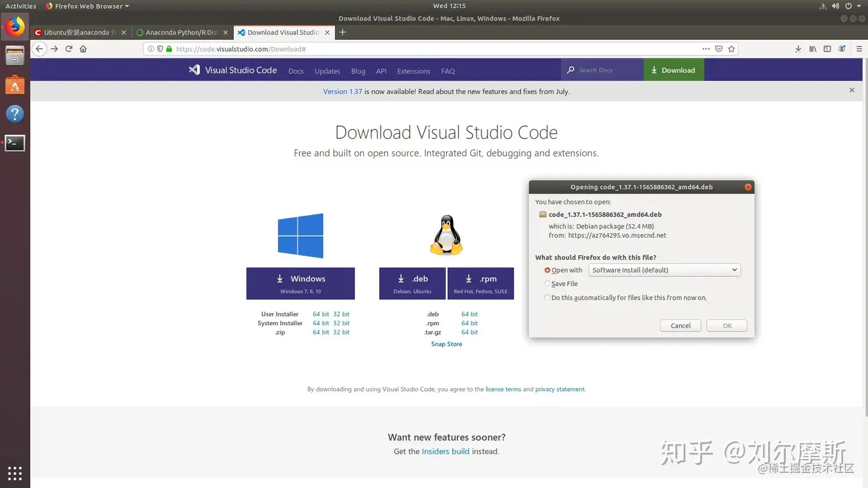Open the Version 1.37 link

342,92
